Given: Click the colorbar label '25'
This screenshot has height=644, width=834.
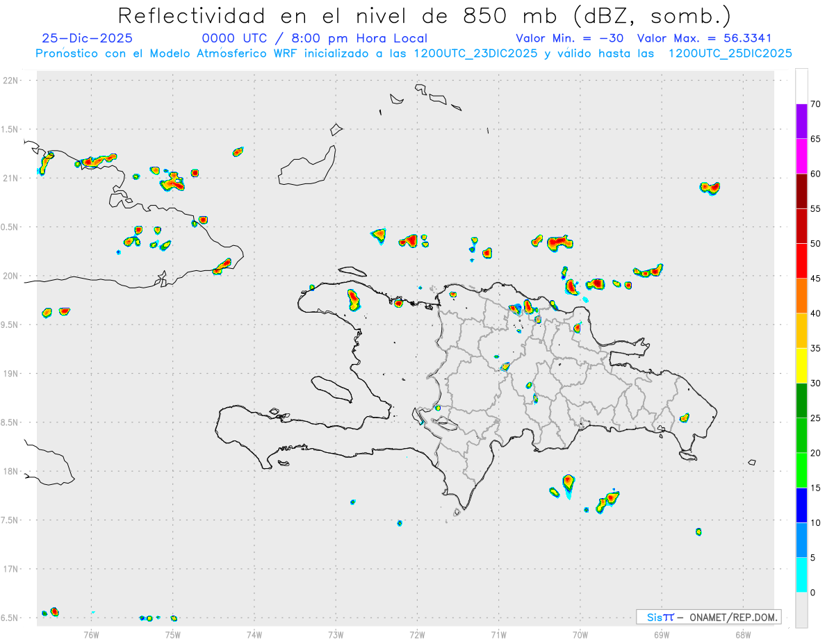Looking at the screenshot, I should point(815,418).
